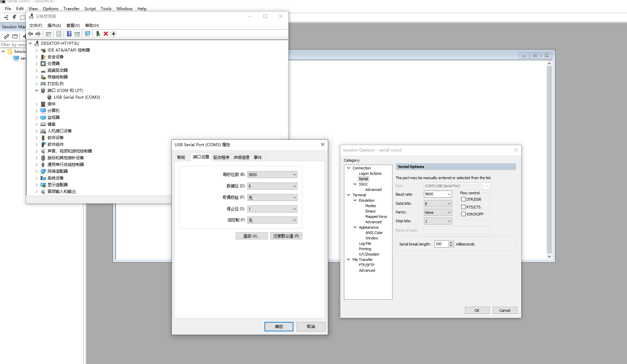Click the IDE ATA/ATAPI controller icon

(x=43, y=50)
